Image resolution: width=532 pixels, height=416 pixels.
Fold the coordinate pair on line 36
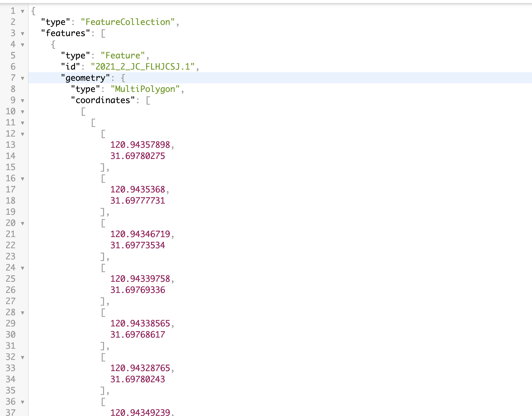tap(23, 402)
